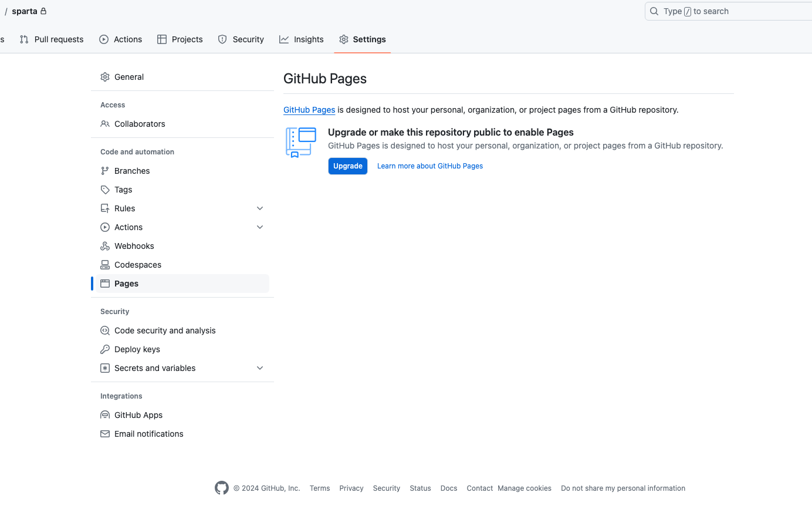Click the Collaborators people icon
This screenshot has height=516, width=812.
click(x=105, y=124)
